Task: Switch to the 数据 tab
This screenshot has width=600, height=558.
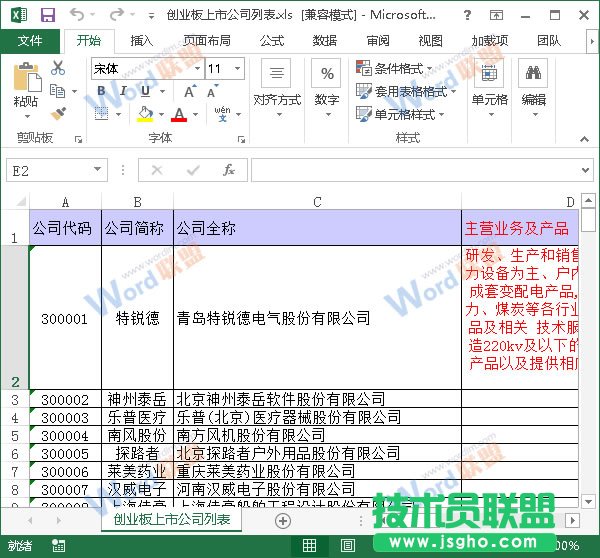Action: (325, 41)
